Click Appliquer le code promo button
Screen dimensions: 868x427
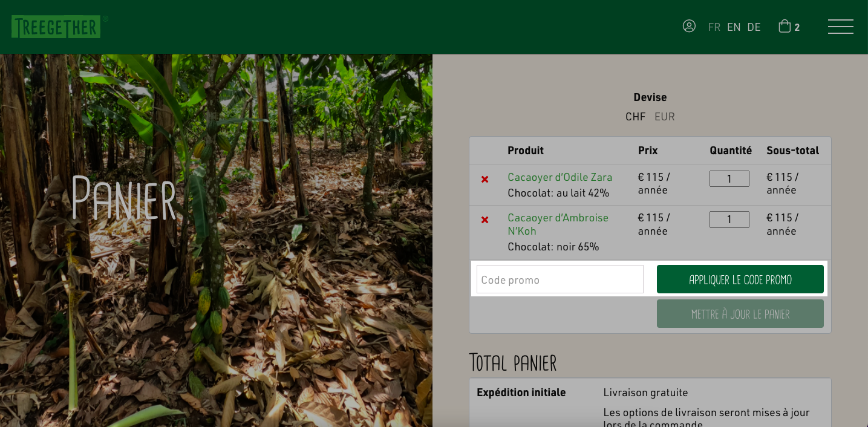click(x=740, y=279)
